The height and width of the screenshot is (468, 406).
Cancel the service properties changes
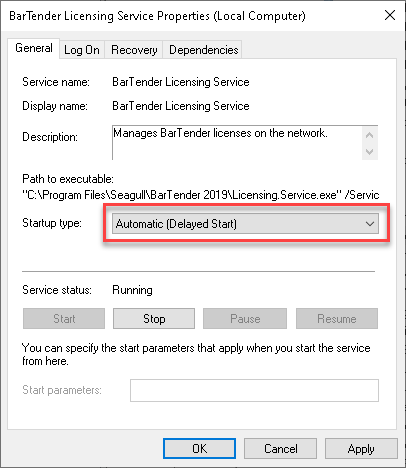coord(280,449)
